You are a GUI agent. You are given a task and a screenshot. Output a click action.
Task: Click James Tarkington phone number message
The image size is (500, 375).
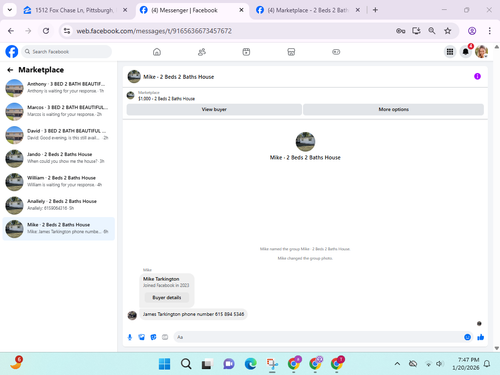(x=193, y=314)
